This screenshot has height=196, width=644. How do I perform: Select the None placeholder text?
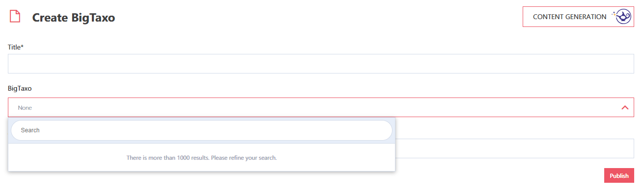pos(25,107)
